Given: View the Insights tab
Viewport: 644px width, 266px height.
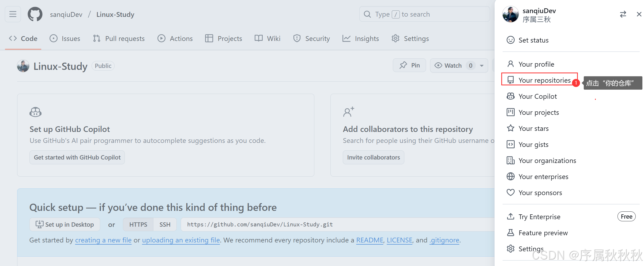Looking at the screenshot, I should point(361,39).
